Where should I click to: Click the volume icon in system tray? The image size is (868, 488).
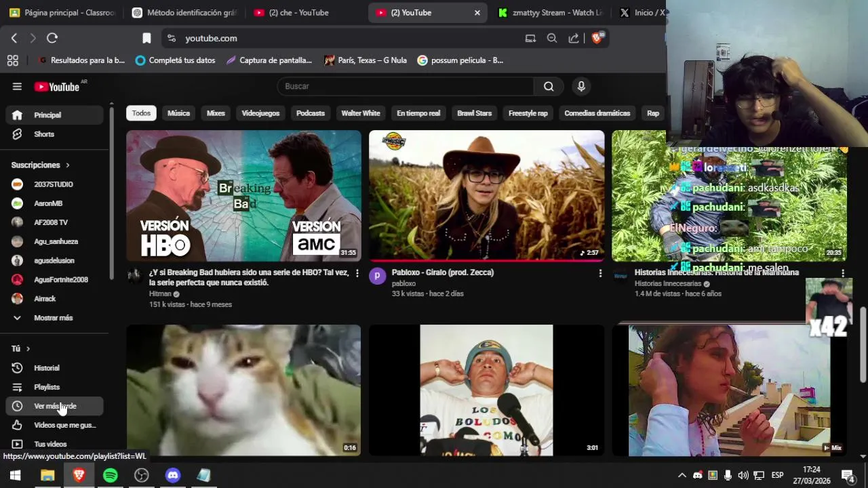[743, 475]
